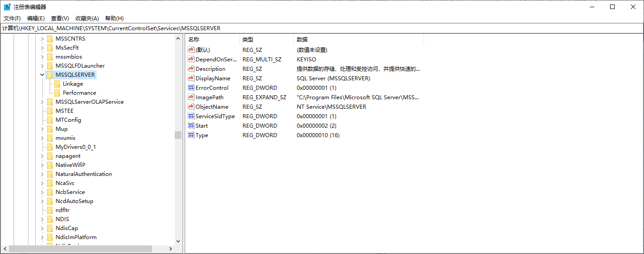
Task: Sort by the 数据 column header
Action: [x=359, y=40]
